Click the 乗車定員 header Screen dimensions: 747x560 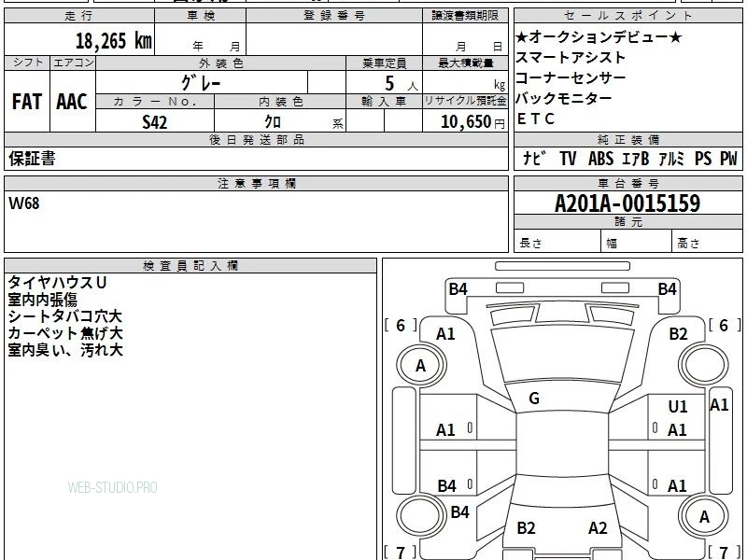(385, 63)
